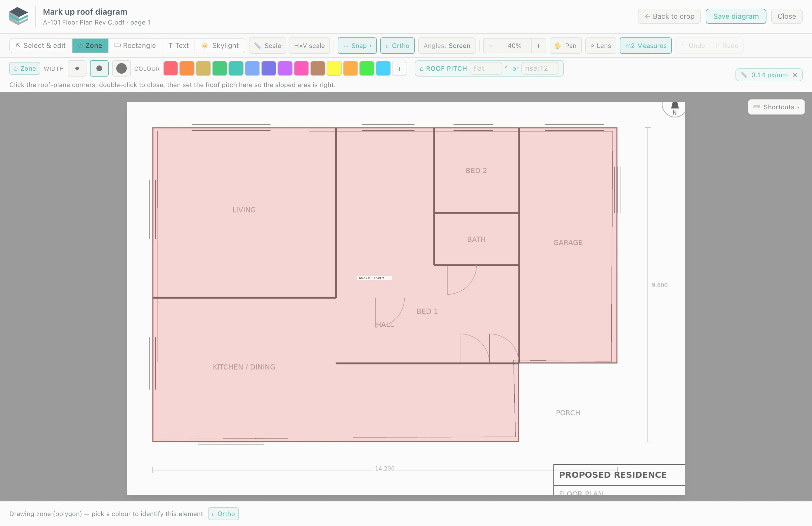The image size is (812, 526).
Task: Pick the indigo colour swatch
Action: (x=269, y=68)
